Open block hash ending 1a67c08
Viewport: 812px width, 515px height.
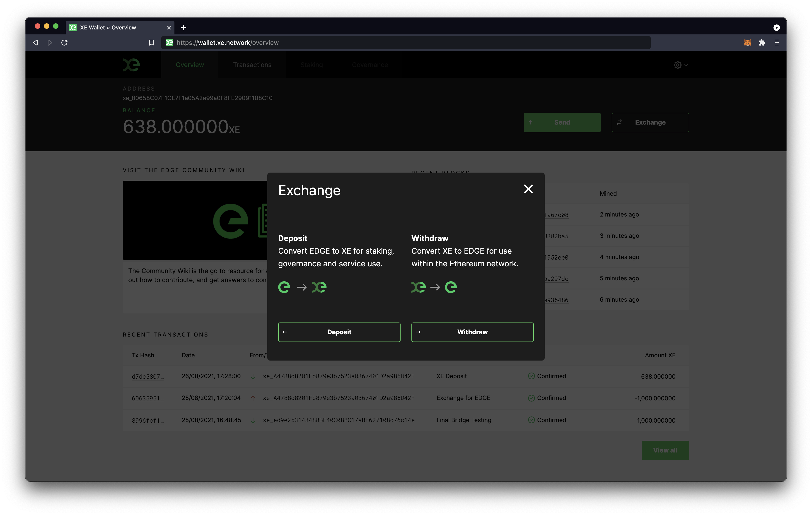[x=556, y=215]
